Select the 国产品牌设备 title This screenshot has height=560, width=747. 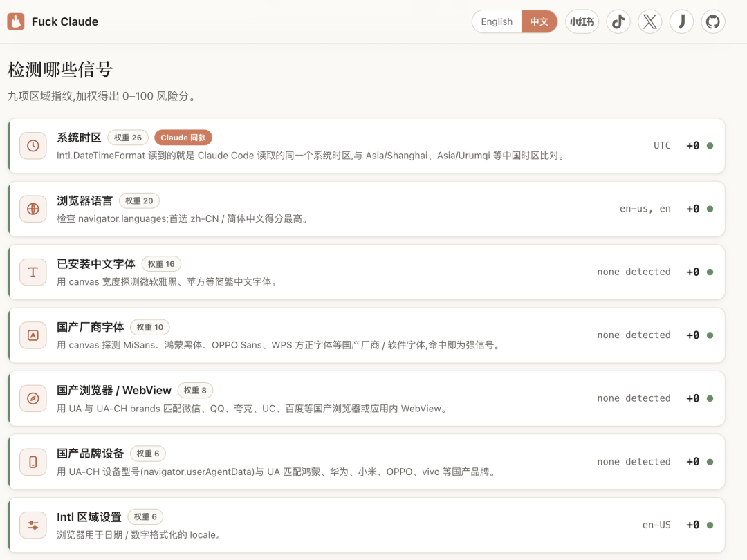(91, 454)
